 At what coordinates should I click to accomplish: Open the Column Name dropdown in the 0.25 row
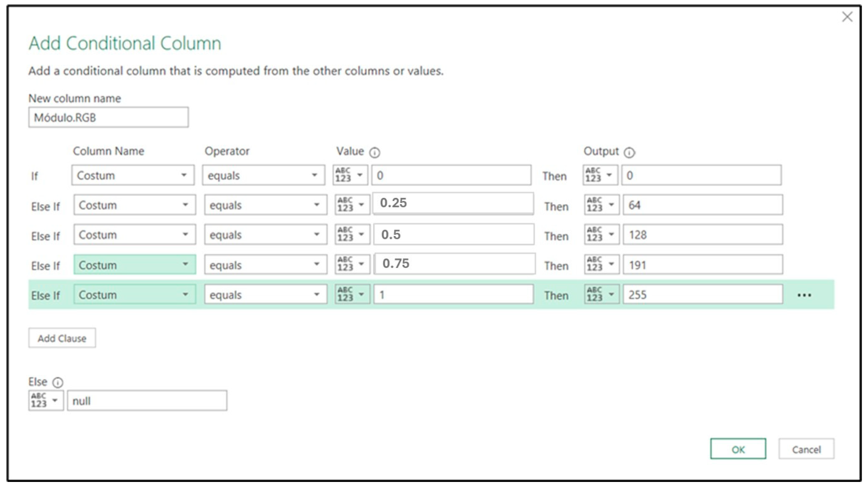tap(135, 205)
